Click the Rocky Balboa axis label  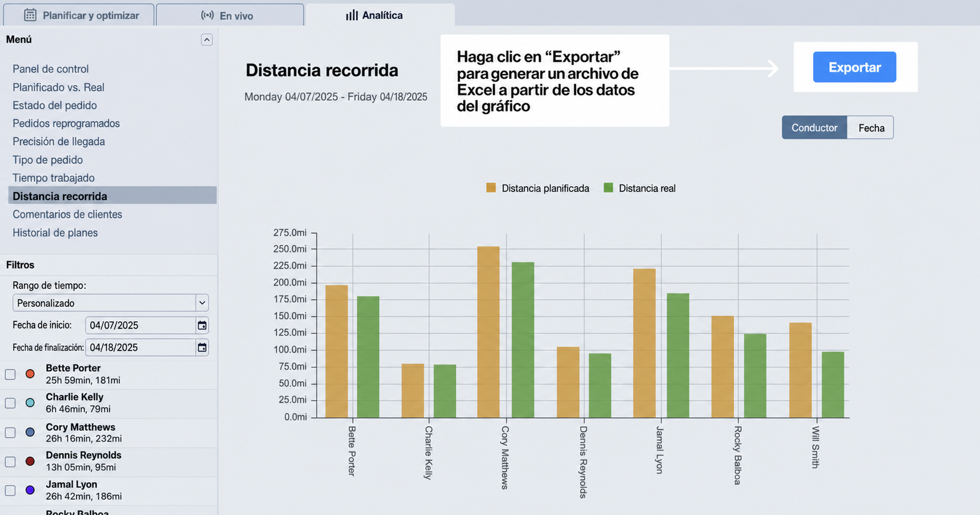(738, 456)
